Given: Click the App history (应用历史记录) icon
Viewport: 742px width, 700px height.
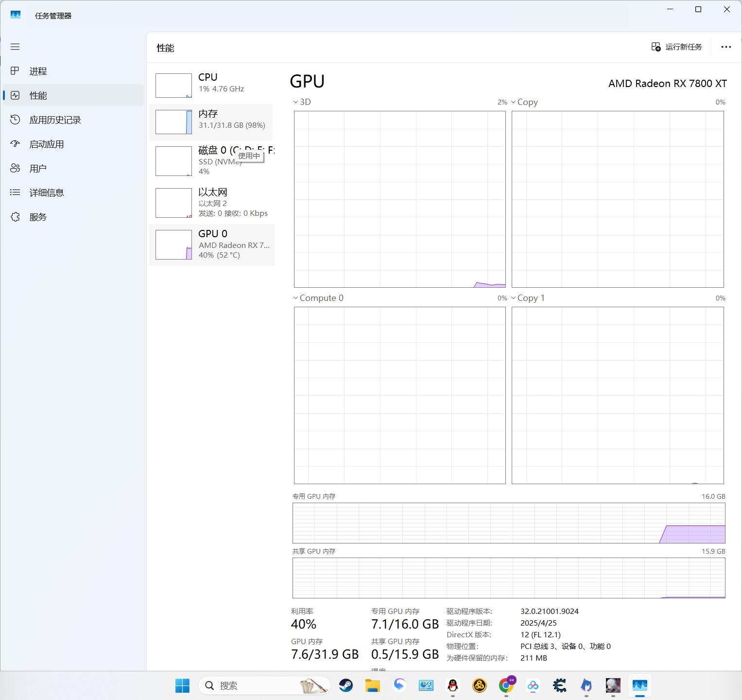Looking at the screenshot, I should (x=15, y=120).
